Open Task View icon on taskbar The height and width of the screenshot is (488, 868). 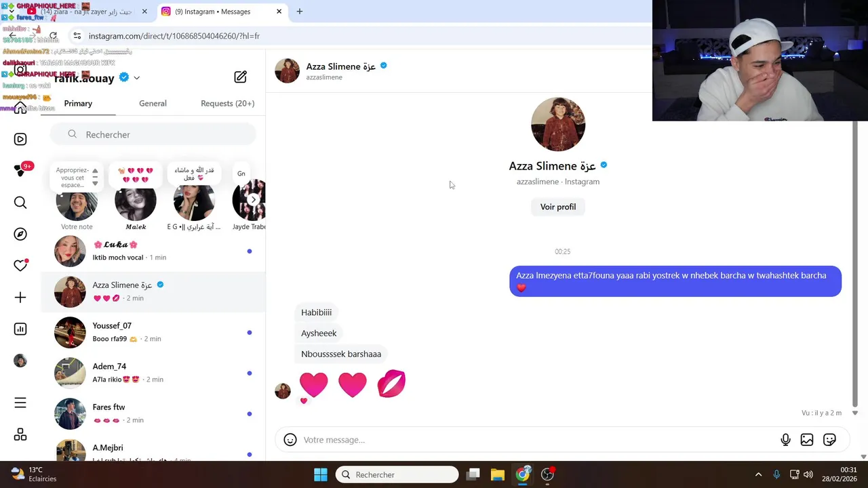click(473, 474)
